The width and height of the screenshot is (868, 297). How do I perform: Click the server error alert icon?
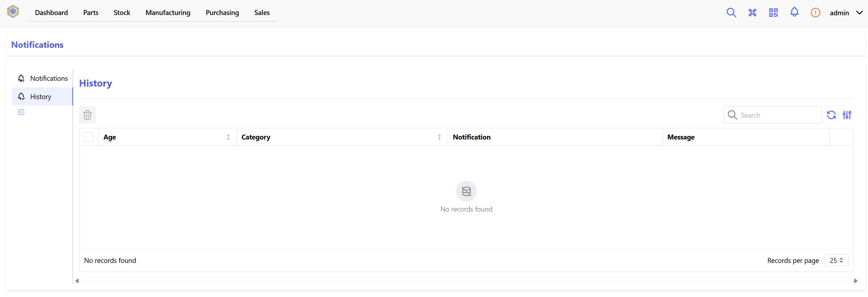[x=815, y=13]
